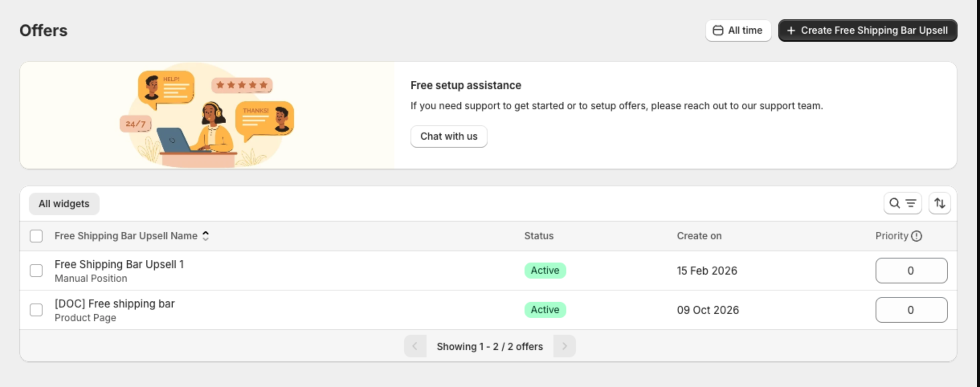Click the Status column header
980x387 pixels.
539,236
